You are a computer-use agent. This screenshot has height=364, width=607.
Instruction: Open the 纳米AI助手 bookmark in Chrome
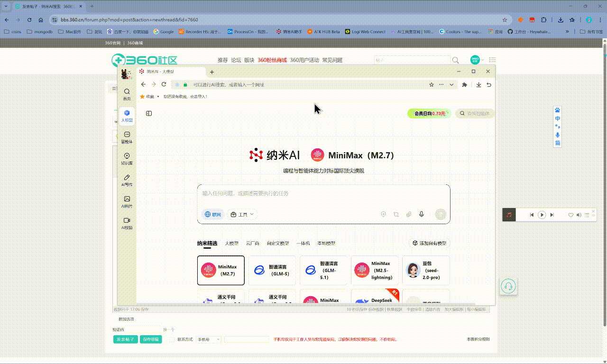289,32
